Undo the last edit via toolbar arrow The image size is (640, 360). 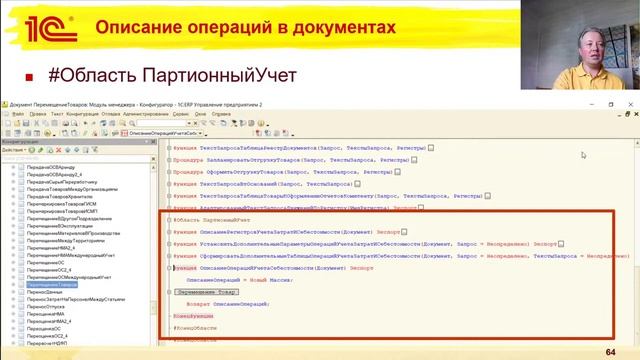85,123
